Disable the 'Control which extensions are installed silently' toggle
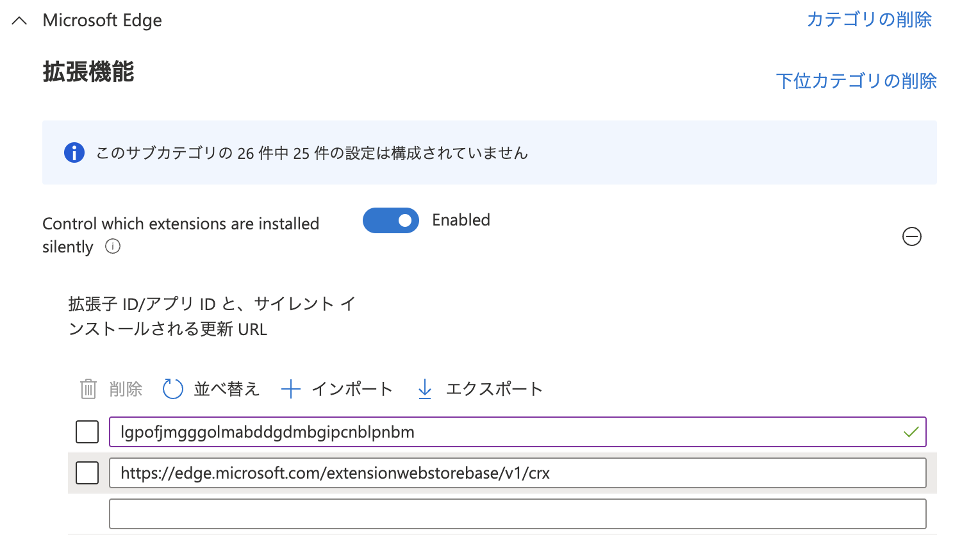 391,220
